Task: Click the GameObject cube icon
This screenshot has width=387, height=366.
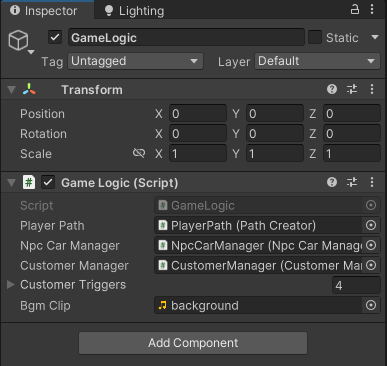Action: [18, 40]
